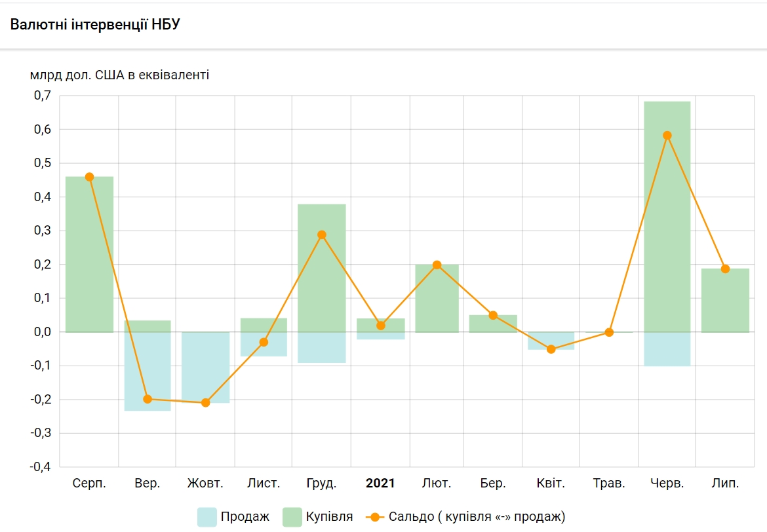Click the Сальдо point for Груд.

point(322,235)
